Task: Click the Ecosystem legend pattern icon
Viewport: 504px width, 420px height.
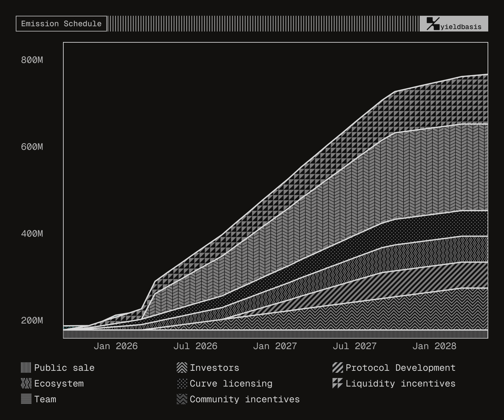Action: click(26, 383)
